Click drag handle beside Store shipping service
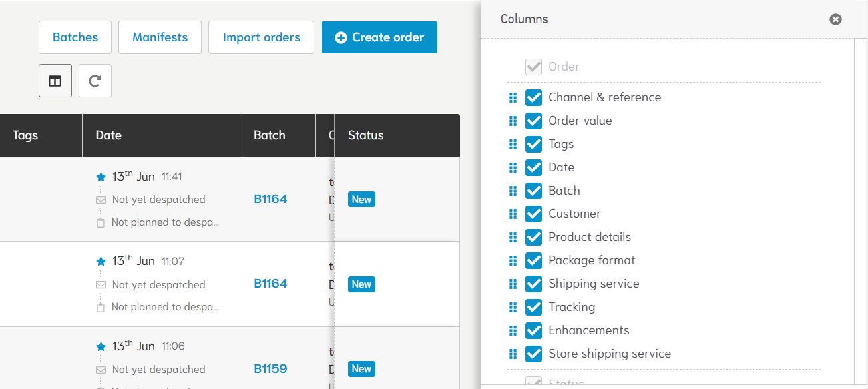The height and width of the screenshot is (389, 868). point(513,354)
